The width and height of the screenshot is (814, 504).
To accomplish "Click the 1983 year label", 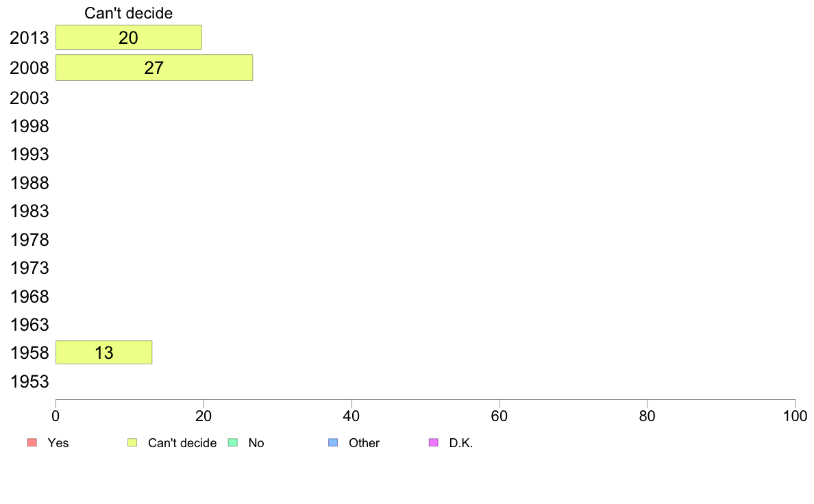I will tap(29, 211).
